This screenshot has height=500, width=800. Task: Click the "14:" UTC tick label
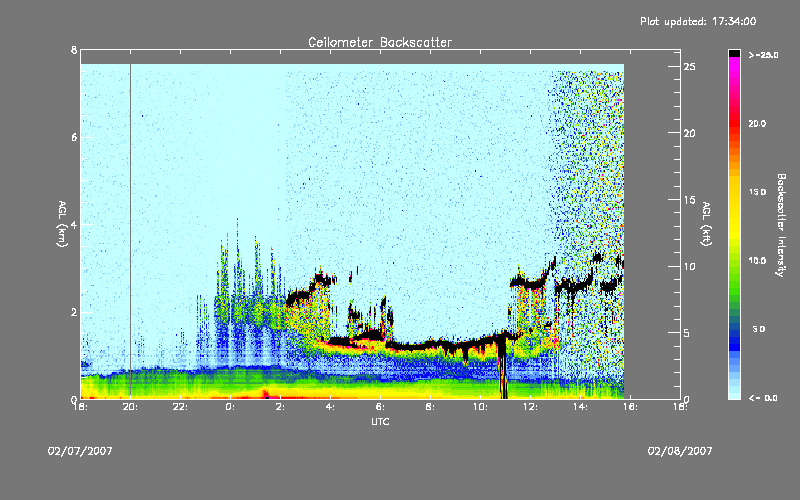[580, 407]
